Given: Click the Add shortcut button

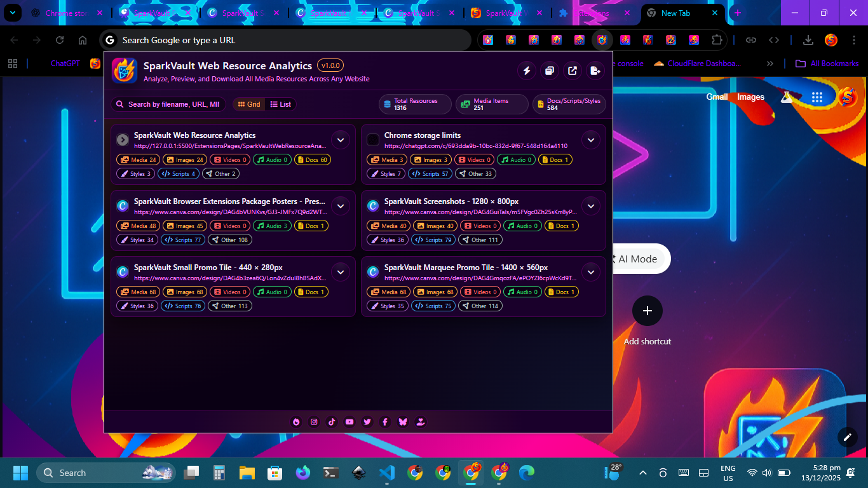Looking at the screenshot, I should (x=647, y=311).
